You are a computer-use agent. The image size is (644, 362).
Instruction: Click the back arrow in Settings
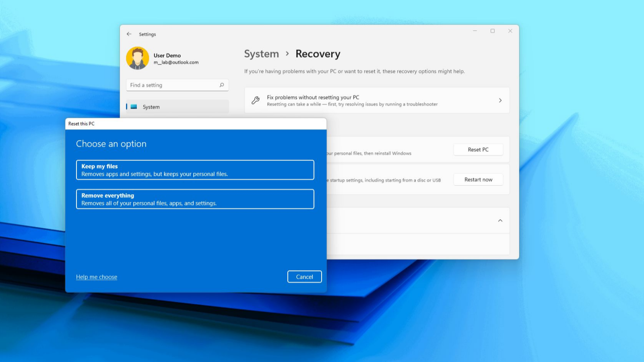click(129, 34)
